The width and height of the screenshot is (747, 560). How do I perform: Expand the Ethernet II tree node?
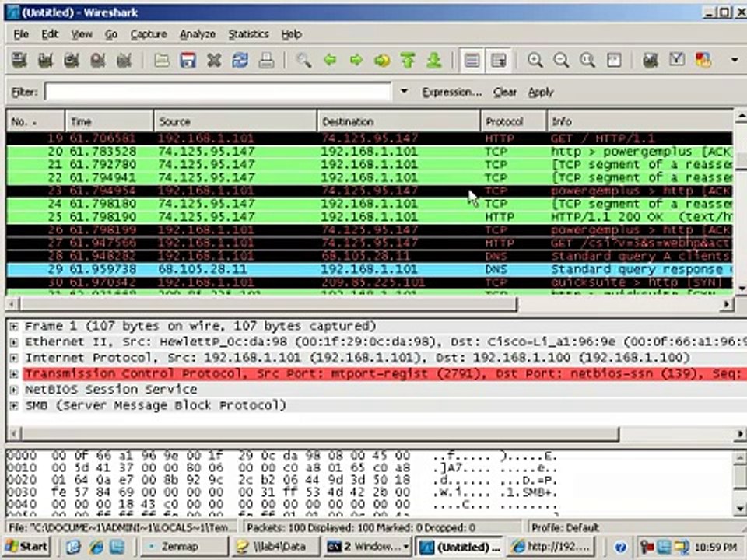click(14, 342)
